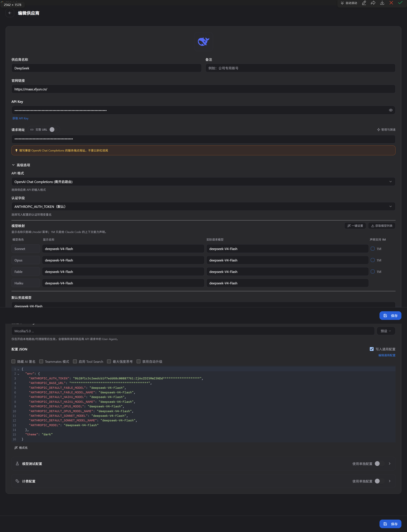This screenshot has width=407, height=532.
Task: Check the 启用 Tool Search option
Action: [x=75, y=361]
